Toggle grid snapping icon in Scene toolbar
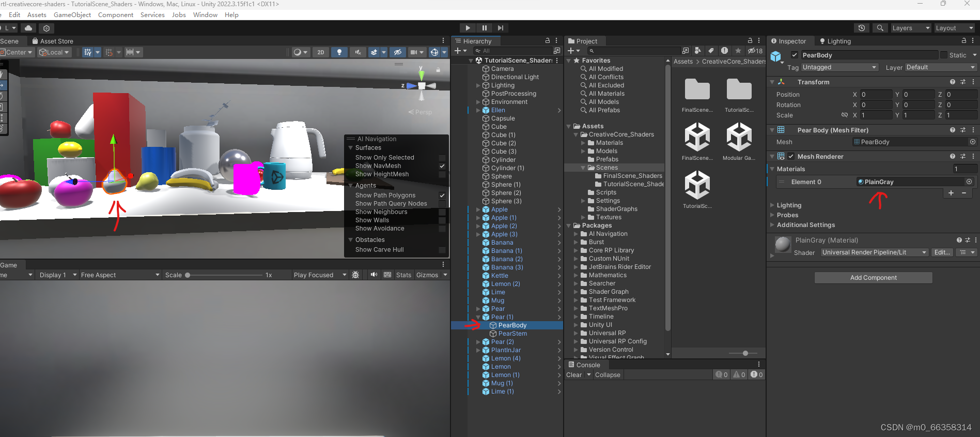The image size is (980, 437). click(109, 52)
